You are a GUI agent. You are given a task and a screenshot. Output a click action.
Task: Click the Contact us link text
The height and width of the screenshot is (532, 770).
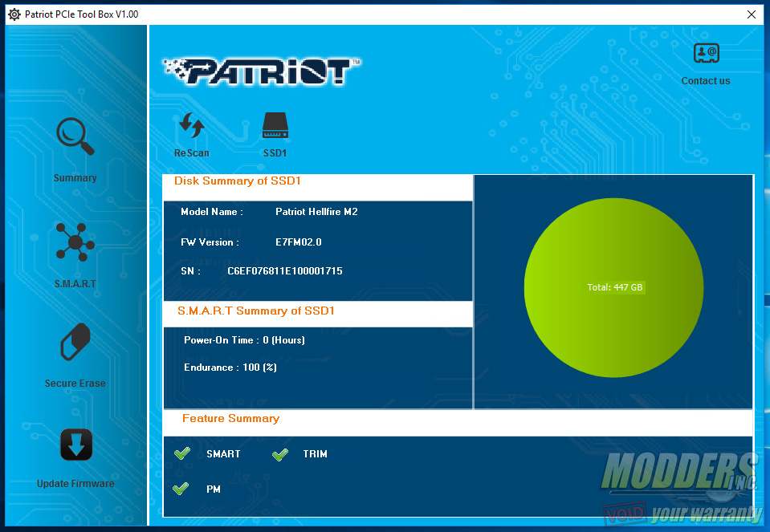pyautogui.click(x=706, y=81)
